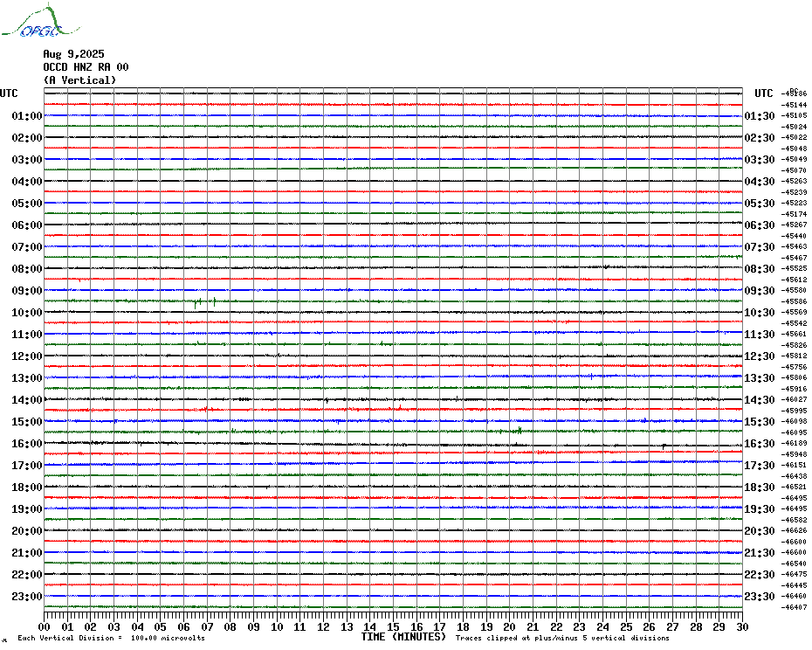Screen dimensions: 812x650
Task: Click the '06:30' time label on the right
Action: click(x=760, y=225)
